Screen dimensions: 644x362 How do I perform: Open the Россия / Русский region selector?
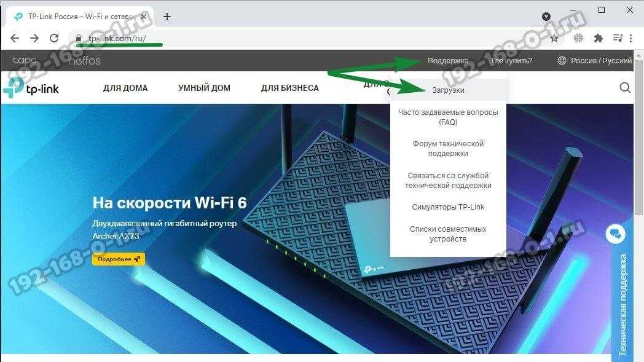tap(594, 60)
